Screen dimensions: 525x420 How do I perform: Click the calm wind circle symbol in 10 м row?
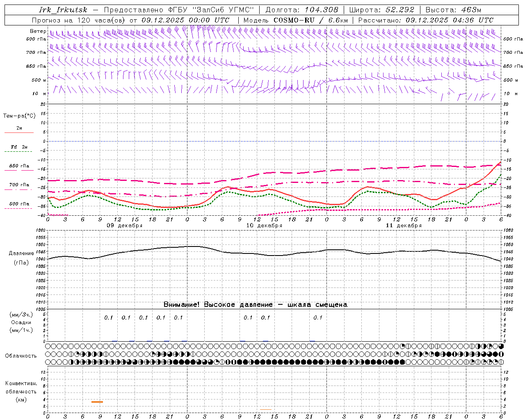pyautogui.click(x=449, y=94)
